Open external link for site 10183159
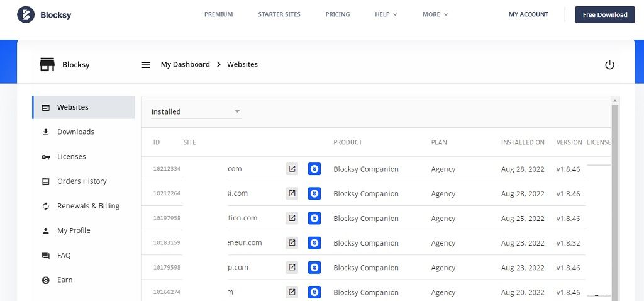Viewport: 644px width, 301px height. pyautogui.click(x=292, y=242)
